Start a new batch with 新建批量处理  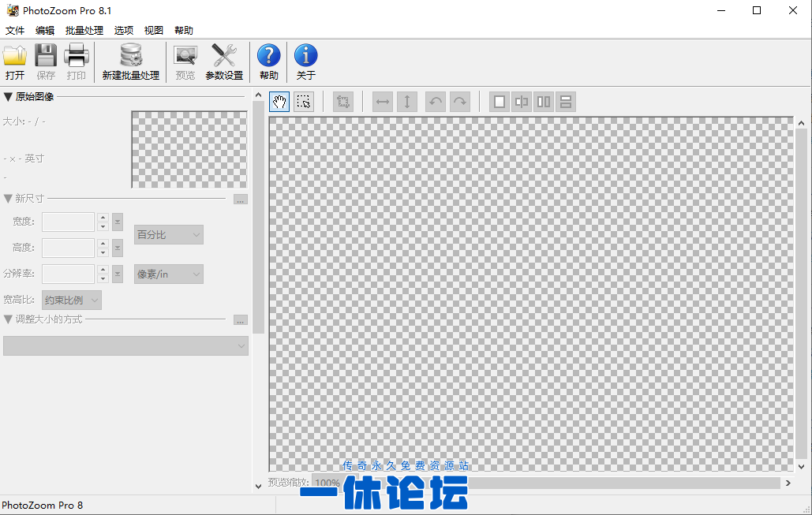130,62
